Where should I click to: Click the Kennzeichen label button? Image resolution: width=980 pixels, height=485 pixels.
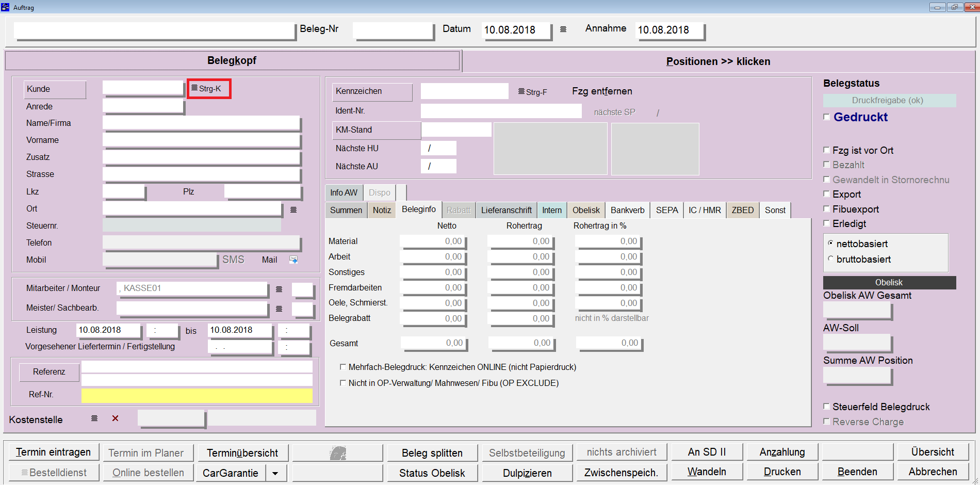372,92
